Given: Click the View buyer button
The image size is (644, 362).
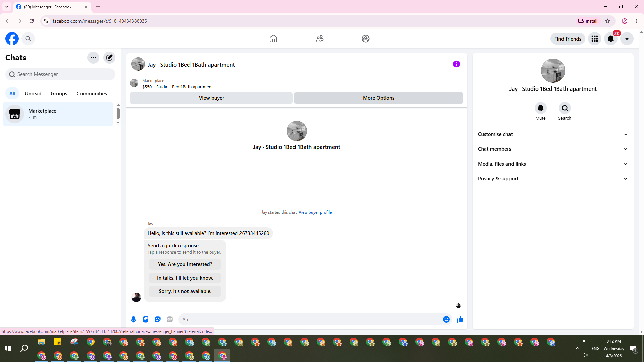Looking at the screenshot, I should coord(211,98).
